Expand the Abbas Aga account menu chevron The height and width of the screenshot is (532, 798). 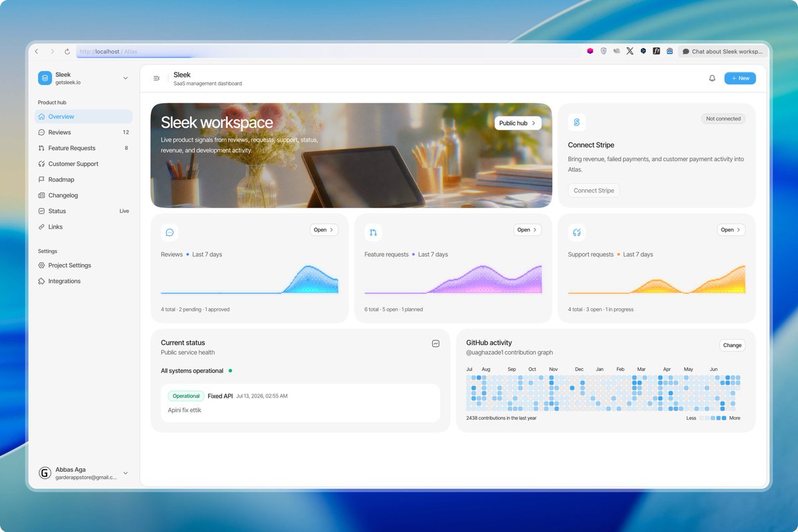(126, 473)
